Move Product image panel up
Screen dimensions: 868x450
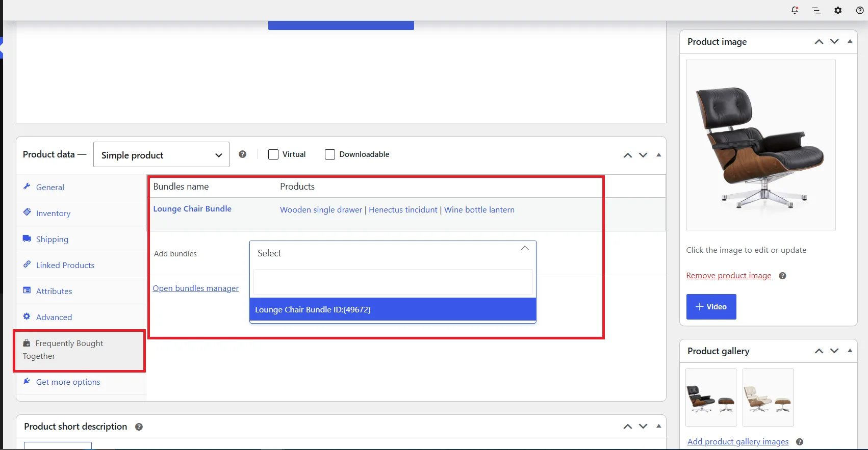click(x=819, y=42)
